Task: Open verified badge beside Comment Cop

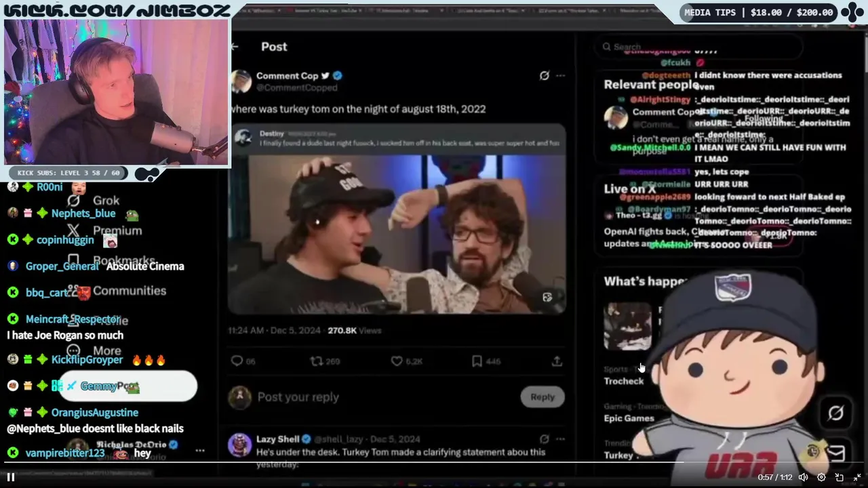Action: (338, 76)
